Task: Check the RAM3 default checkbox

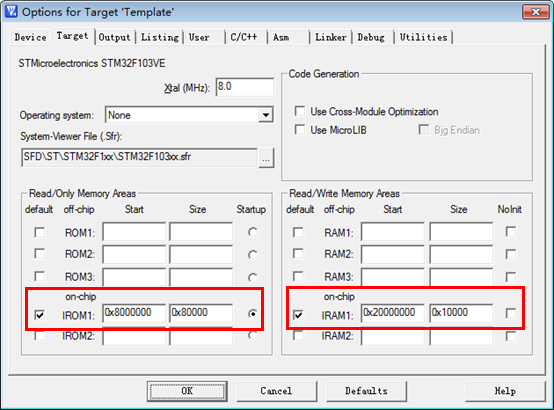Action: (x=298, y=276)
